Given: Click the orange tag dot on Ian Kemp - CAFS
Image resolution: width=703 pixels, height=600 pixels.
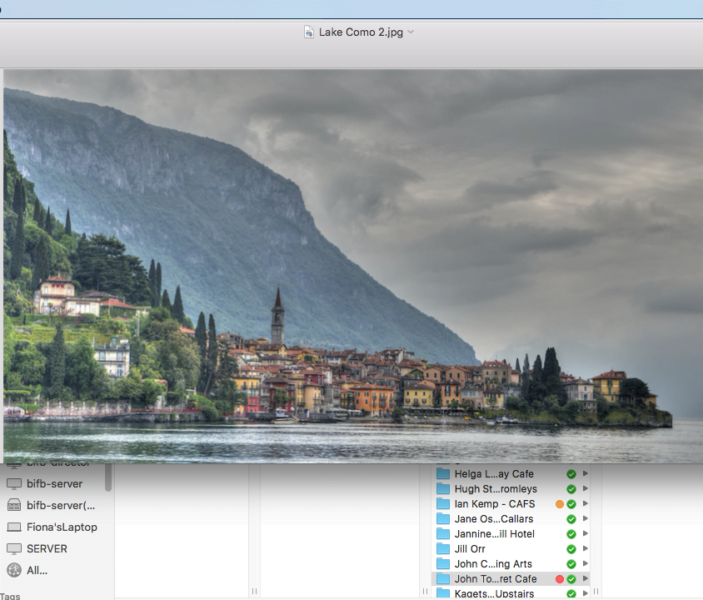Looking at the screenshot, I should 559,504.
